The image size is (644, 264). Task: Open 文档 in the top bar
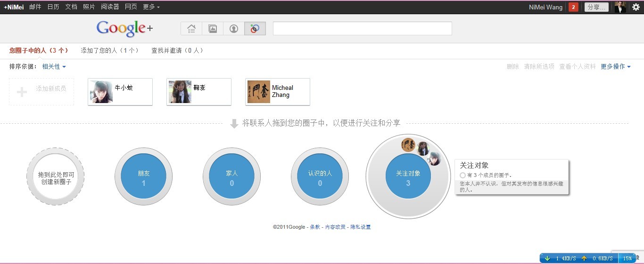(x=71, y=7)
